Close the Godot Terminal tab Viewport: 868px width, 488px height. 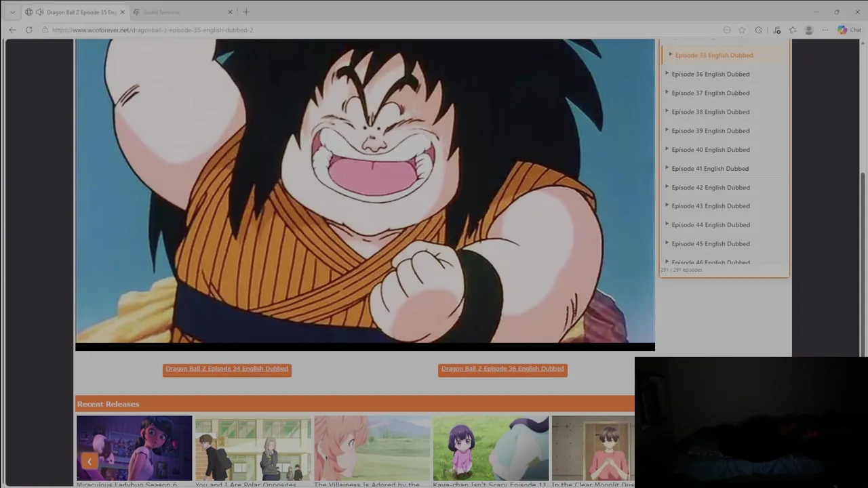coord(230,12)
